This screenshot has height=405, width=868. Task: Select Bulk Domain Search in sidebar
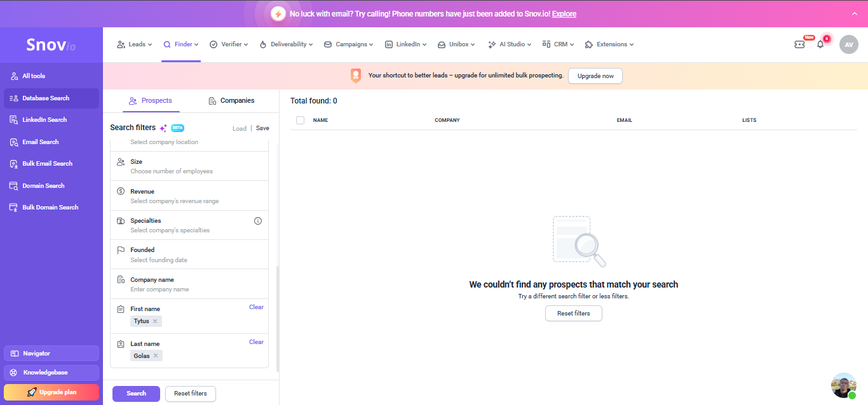[x=51, y=208]
